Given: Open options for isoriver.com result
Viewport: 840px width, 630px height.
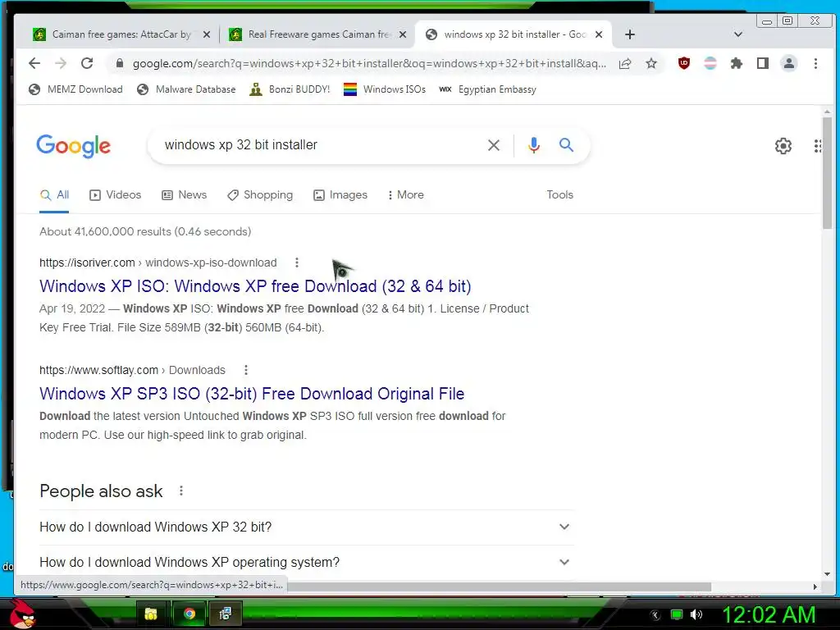Looking at the screenshot, I should click(x=297, y=262).
